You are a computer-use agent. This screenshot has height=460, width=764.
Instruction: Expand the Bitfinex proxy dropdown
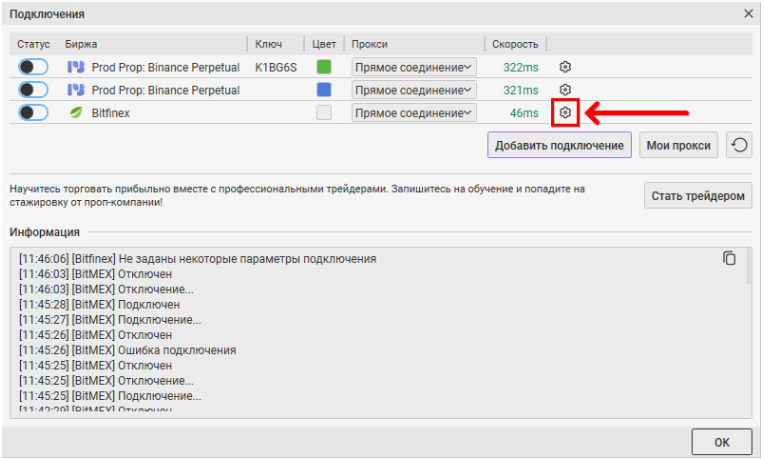point(414,113)
